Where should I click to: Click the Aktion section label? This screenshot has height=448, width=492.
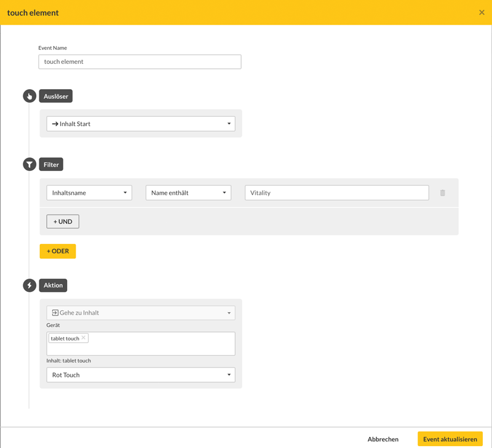coord(53,285)
